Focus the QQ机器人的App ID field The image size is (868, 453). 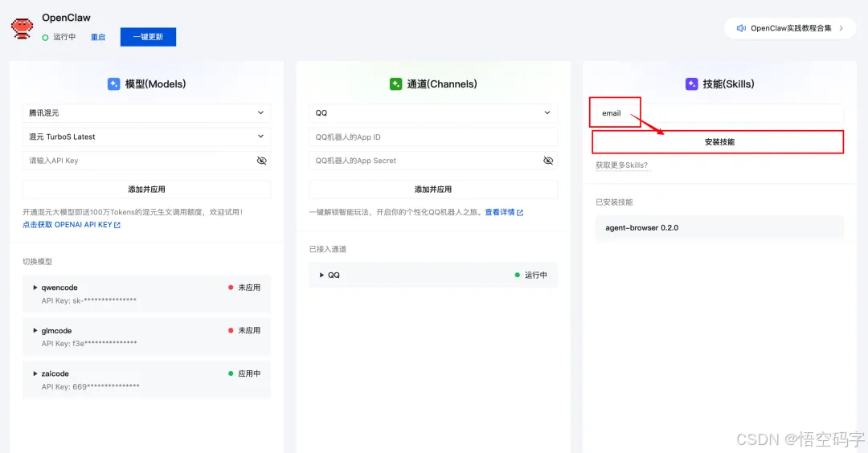pos(433,137)
